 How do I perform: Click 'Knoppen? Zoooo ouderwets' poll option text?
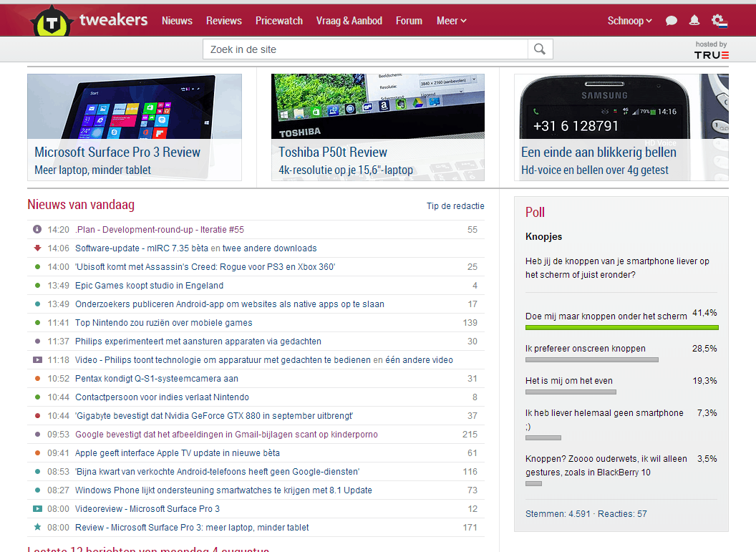(606, 465)
